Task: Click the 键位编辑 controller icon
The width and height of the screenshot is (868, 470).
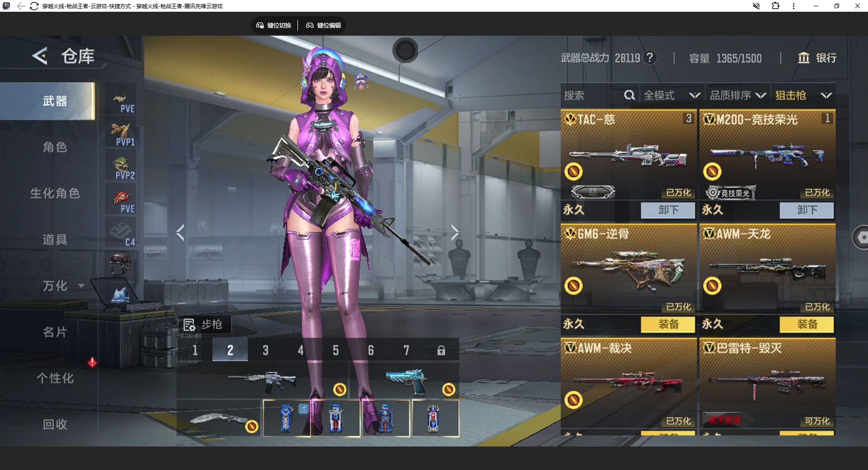Action: 310,25
